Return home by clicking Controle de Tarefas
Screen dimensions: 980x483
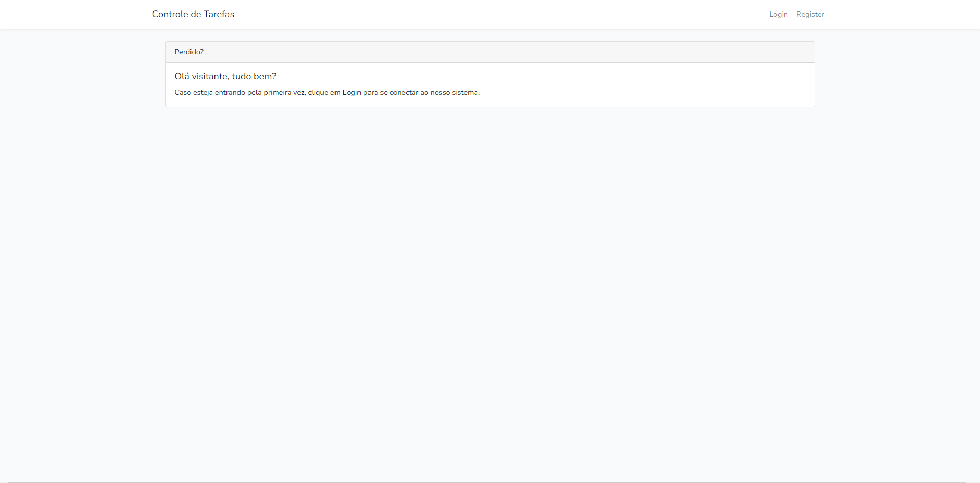point(193,14)
